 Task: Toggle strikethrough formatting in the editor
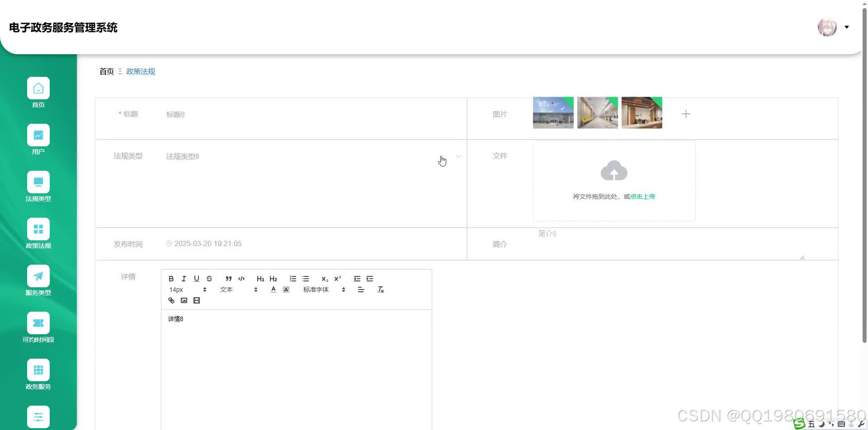point(209,279)
